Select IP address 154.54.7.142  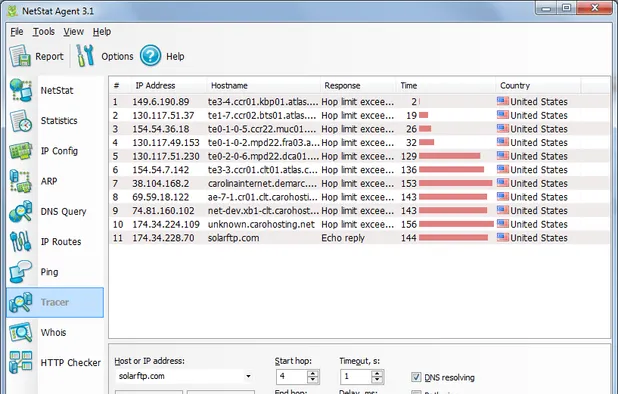coord(161,170)
